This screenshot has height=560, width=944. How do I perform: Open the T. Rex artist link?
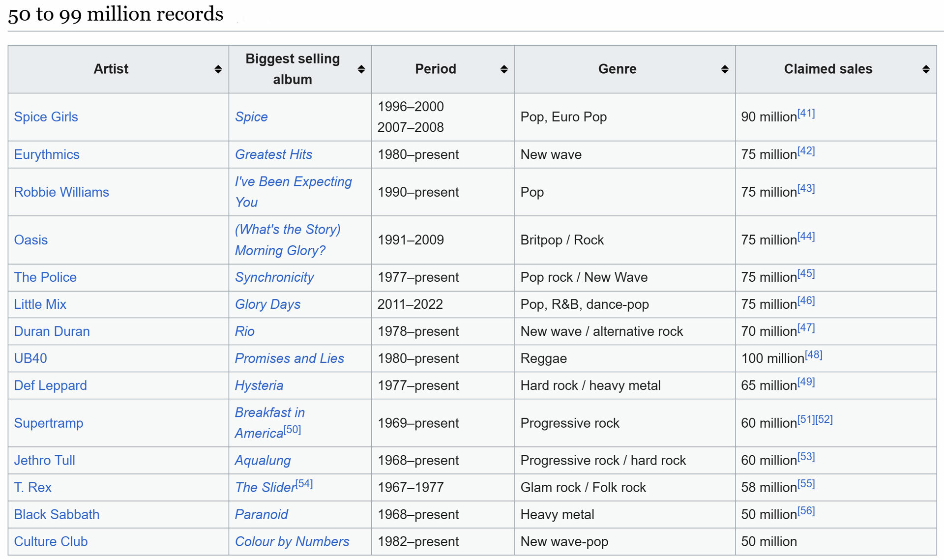32,488
